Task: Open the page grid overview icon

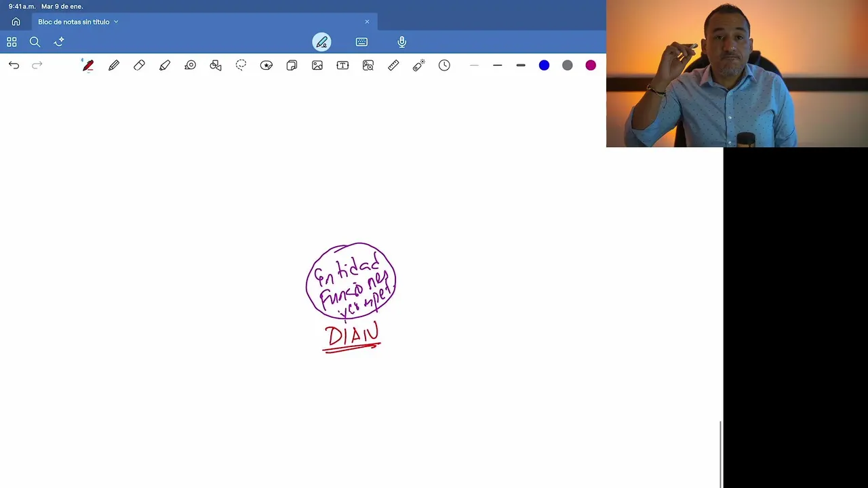Action: pos(12,42)
